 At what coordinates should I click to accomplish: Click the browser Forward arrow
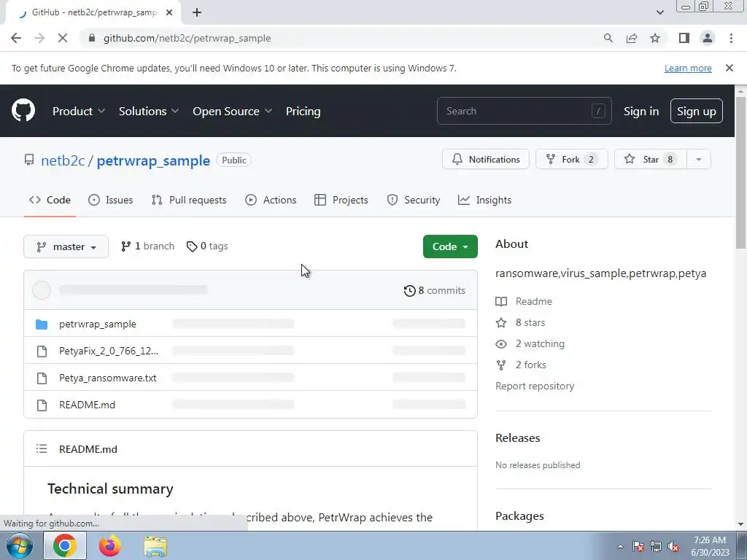(39, 38)
